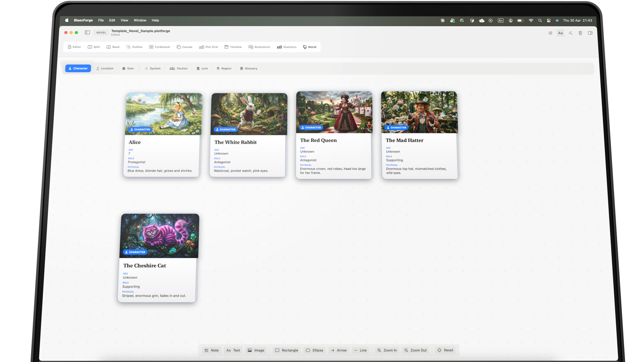The width and height of the screenshot is (644, 362).
Task: Open the Outline view
Action: point(134,47)
